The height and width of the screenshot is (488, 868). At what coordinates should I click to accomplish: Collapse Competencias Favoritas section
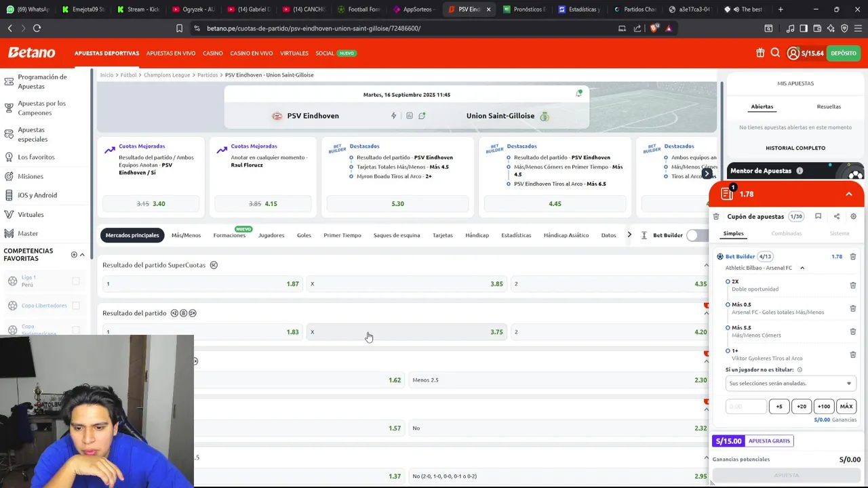tap(82, 255)
